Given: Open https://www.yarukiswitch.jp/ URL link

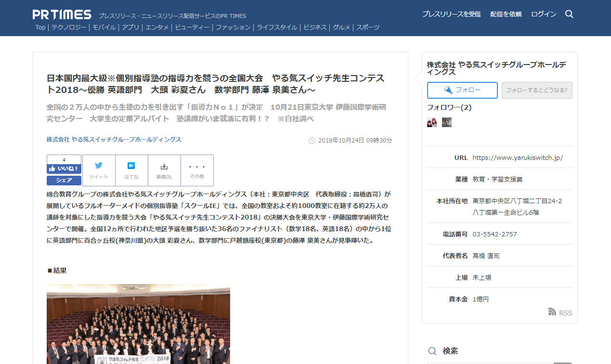Looking at the screenshot, I should (518, 157).
